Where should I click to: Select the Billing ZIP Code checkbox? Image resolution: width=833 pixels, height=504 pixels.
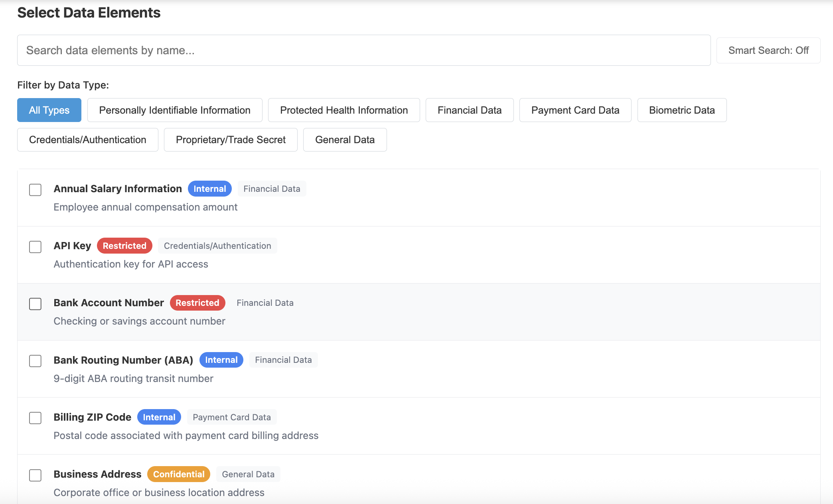coord(35,418)
